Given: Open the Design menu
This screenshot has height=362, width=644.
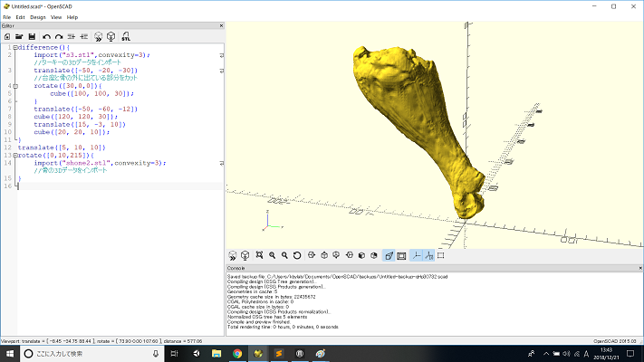Looking at the screenshot, I should coord(38,17).
